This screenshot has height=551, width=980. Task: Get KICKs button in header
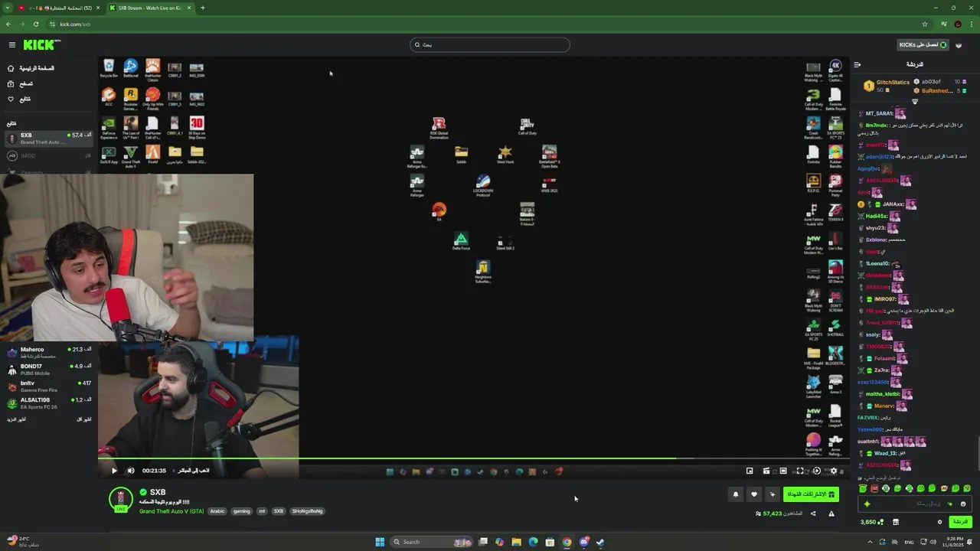click(x=923, y=44)
